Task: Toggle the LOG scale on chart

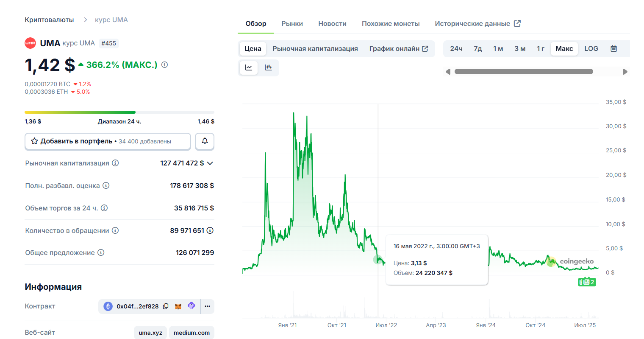Action: click(591, 49)
